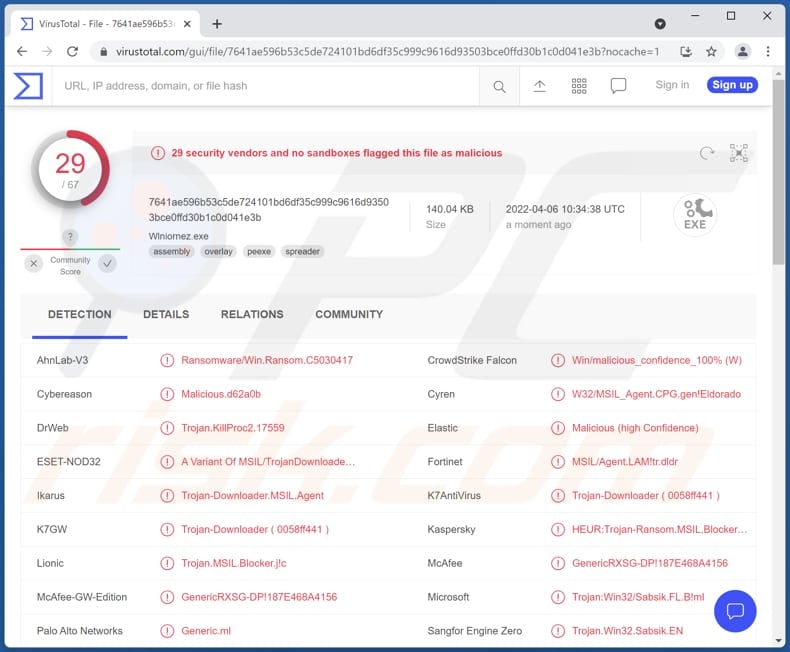Open the upload file icon
The height and width of the screenshot is (652, 790).
pos(539,86)
